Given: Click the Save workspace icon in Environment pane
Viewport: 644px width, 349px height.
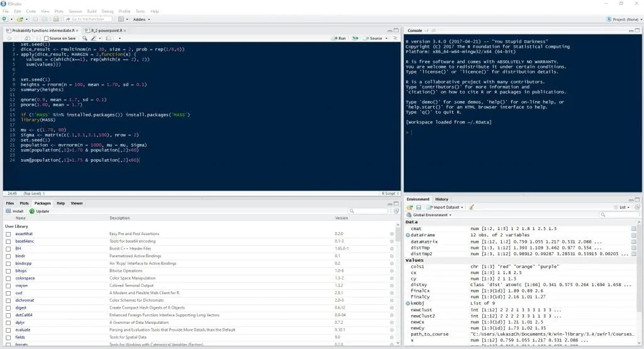Looking at the screenshot, I should 418,208.
